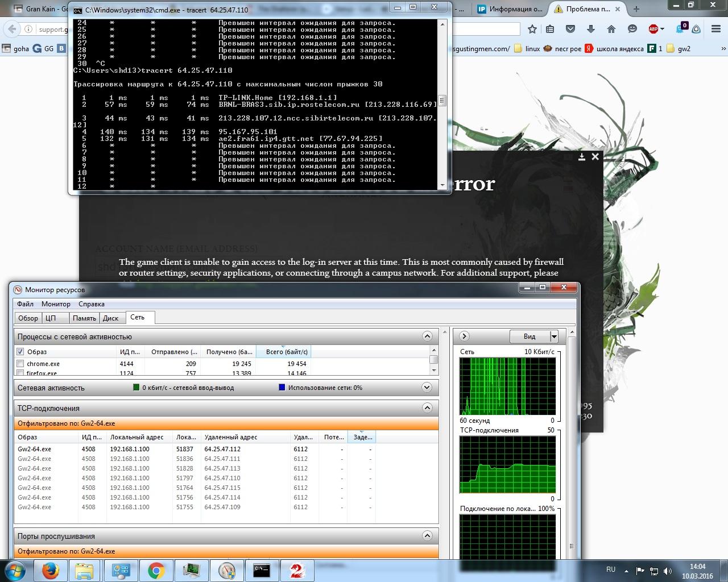Open Windows Explorer from the taskbar
This screenshot has width=728, height=582.
click(84, 570)
